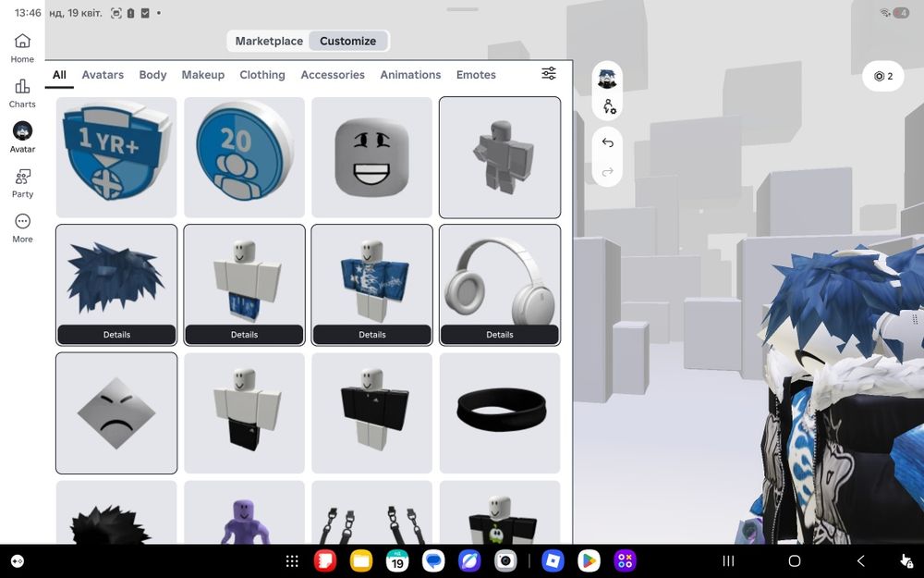Select the Customize toggle option

347,42
